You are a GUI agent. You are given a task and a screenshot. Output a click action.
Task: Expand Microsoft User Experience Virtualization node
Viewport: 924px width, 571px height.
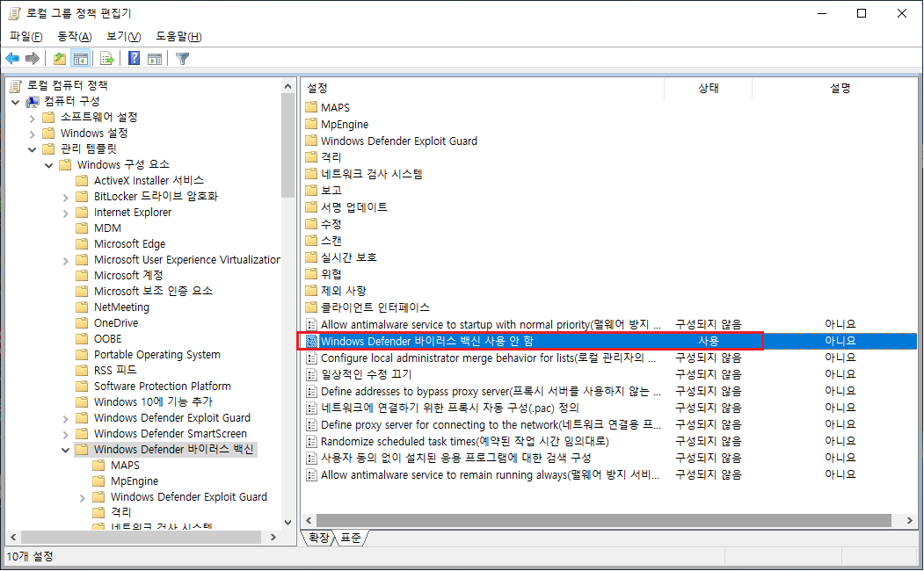tap(65, 261)
